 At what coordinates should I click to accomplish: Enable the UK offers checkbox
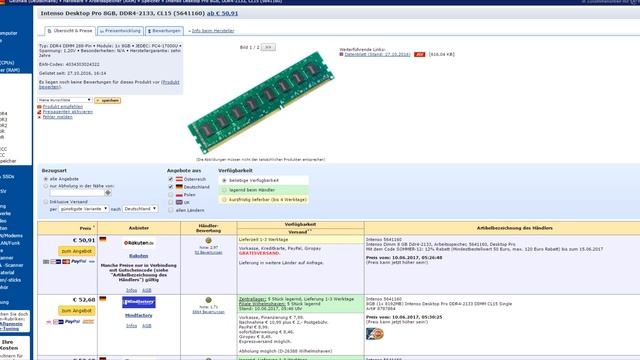click(x=171, y=202)
